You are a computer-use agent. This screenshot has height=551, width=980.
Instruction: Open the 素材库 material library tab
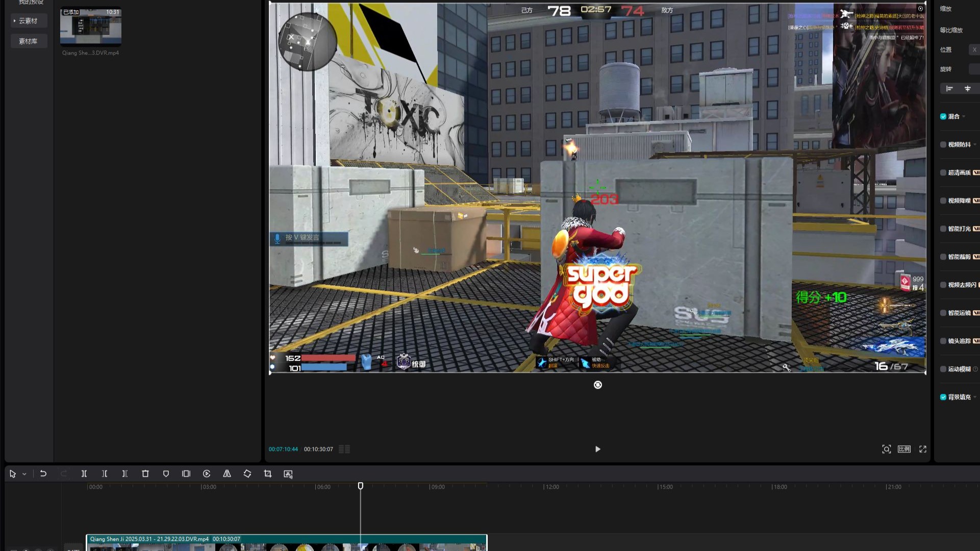(29, 41)
